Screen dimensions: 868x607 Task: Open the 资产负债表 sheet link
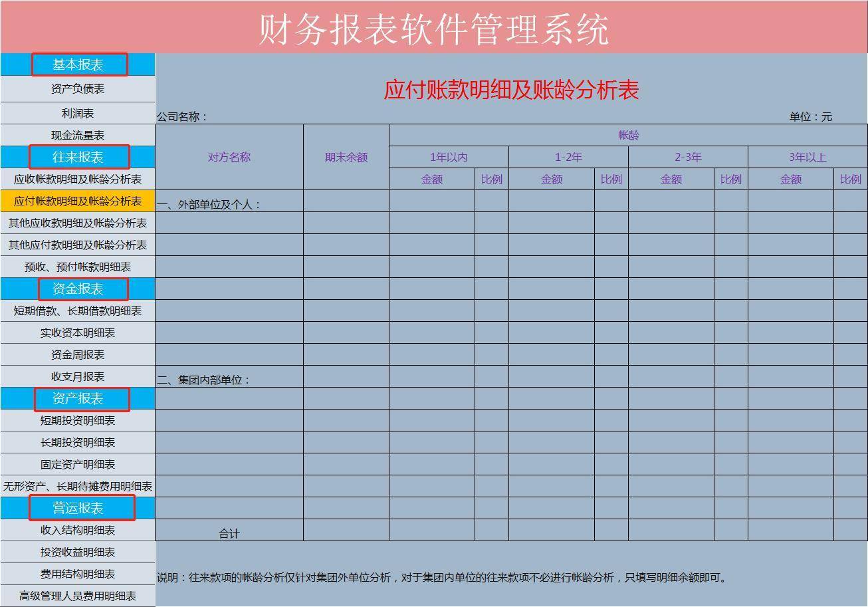pos(78,89)
